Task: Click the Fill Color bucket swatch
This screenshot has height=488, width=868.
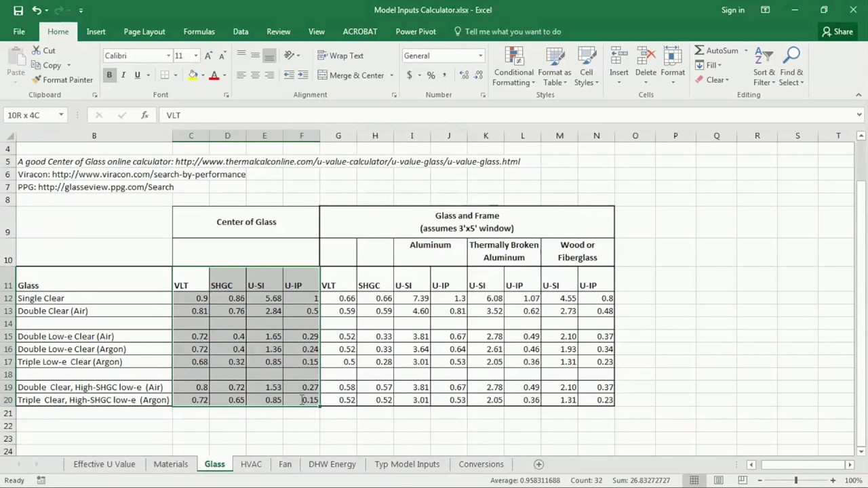Action: [193, 75]
